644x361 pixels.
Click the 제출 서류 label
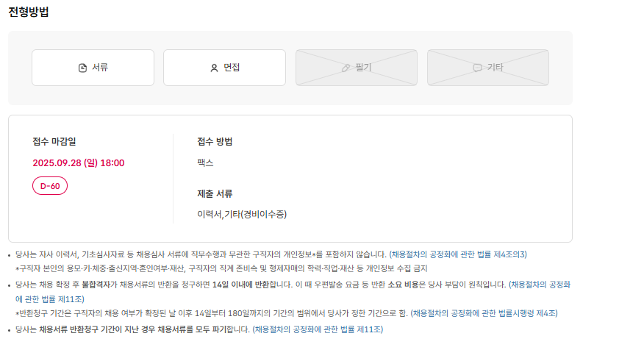pyautogui.click(x=215, y=194)
